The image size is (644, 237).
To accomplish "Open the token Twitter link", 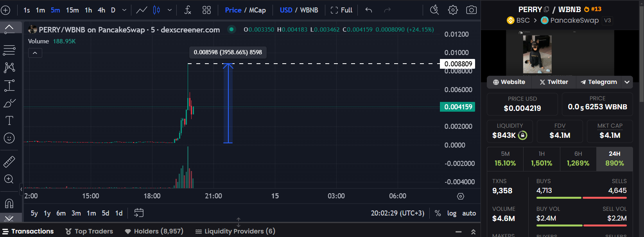I will tap(554, 82).
